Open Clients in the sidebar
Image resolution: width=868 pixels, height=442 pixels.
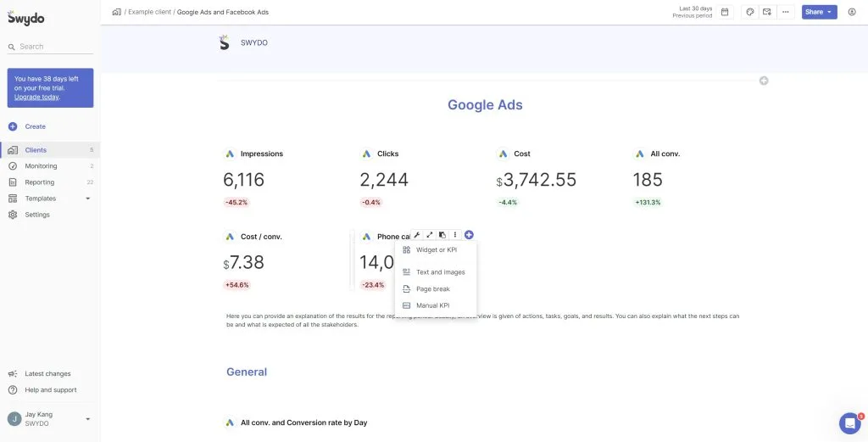pyautogui.click(x=50, y=150)
